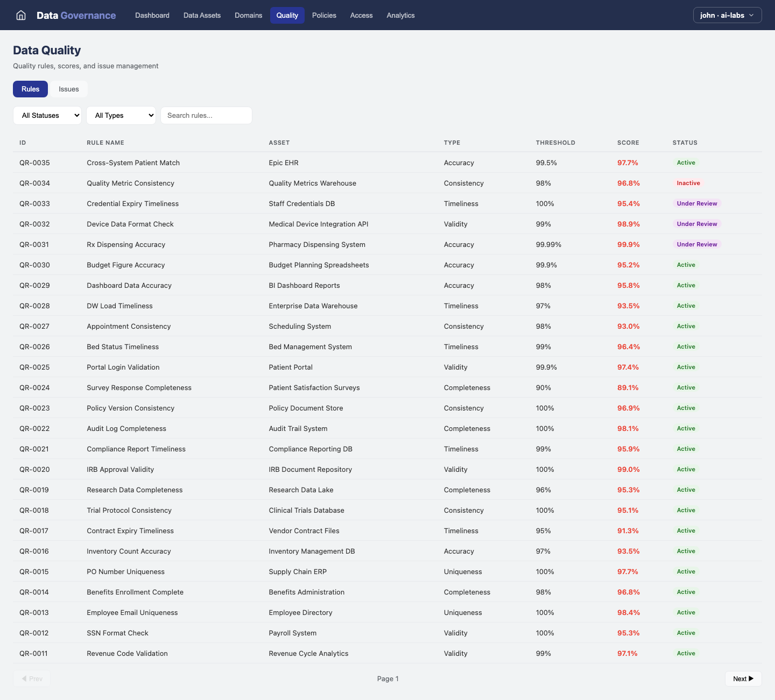Navigate to the Dashboard page

coord(152,15)
